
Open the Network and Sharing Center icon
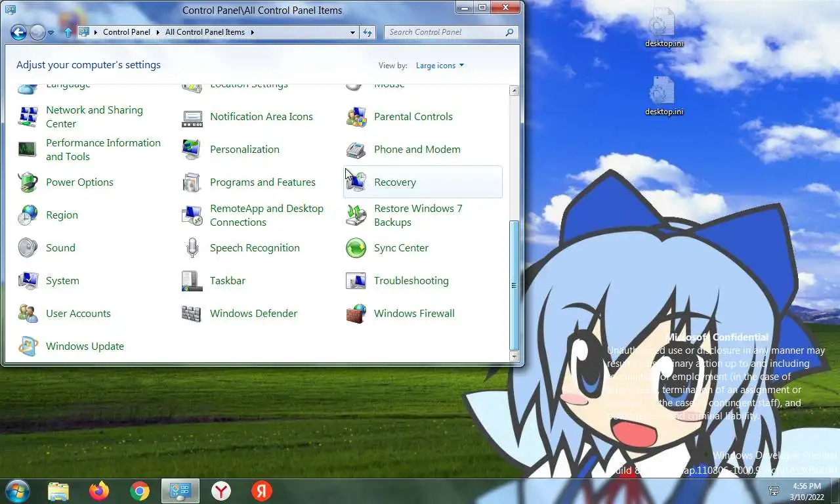tap(28, 117)
